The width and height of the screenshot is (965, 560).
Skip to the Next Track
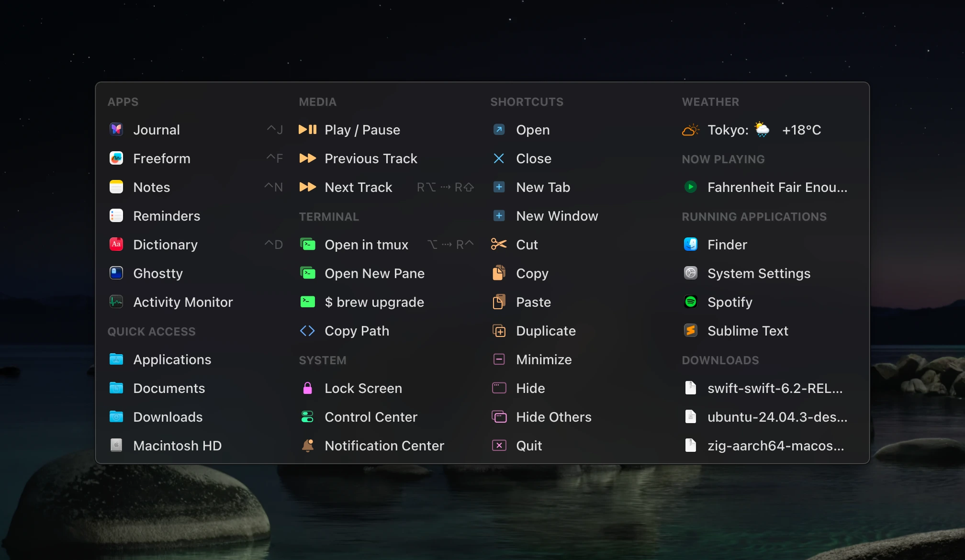pyautogui.click(x=359, y=187)
